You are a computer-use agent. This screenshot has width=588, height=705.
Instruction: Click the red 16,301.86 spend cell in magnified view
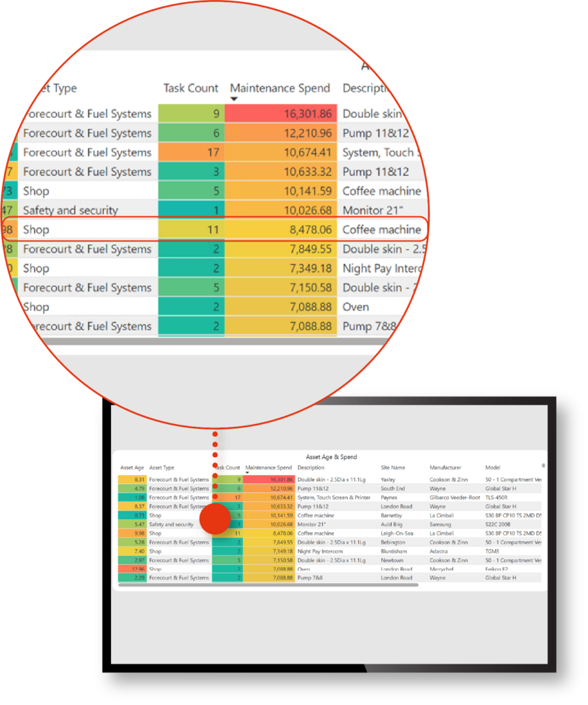click(281, 114)
